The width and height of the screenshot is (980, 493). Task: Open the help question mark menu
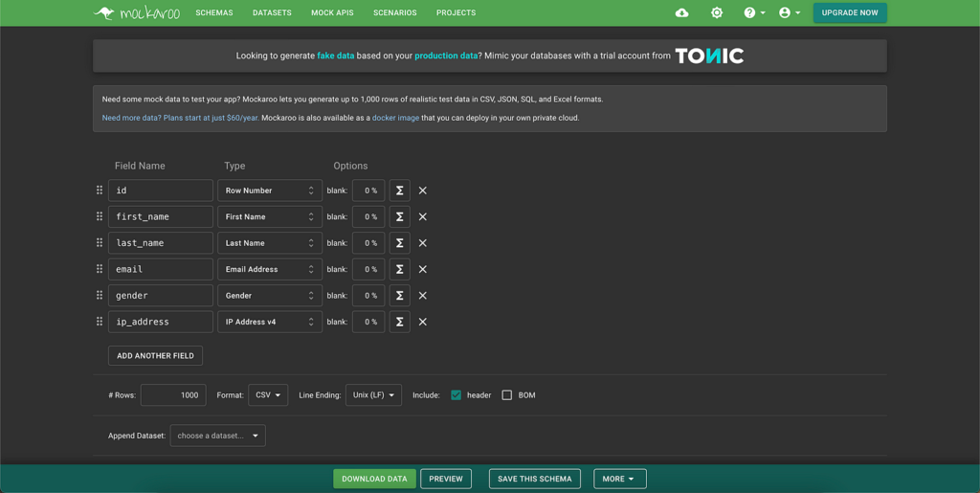tap(754, 13)
